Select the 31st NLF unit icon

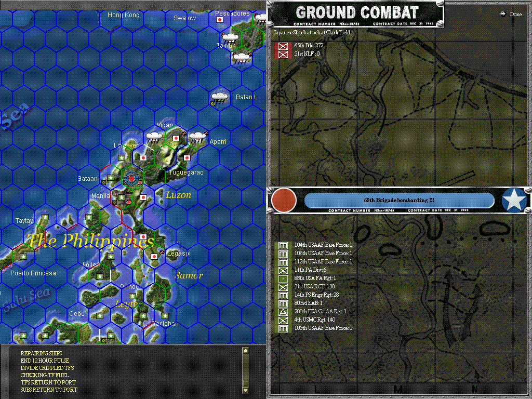[283, 54]
